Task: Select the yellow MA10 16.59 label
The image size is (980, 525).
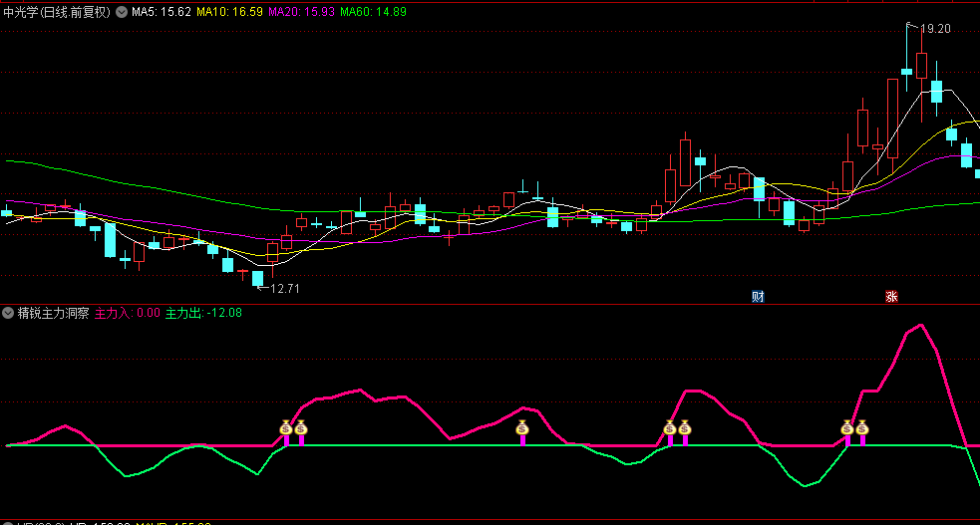Action: (x=230, y=13)
